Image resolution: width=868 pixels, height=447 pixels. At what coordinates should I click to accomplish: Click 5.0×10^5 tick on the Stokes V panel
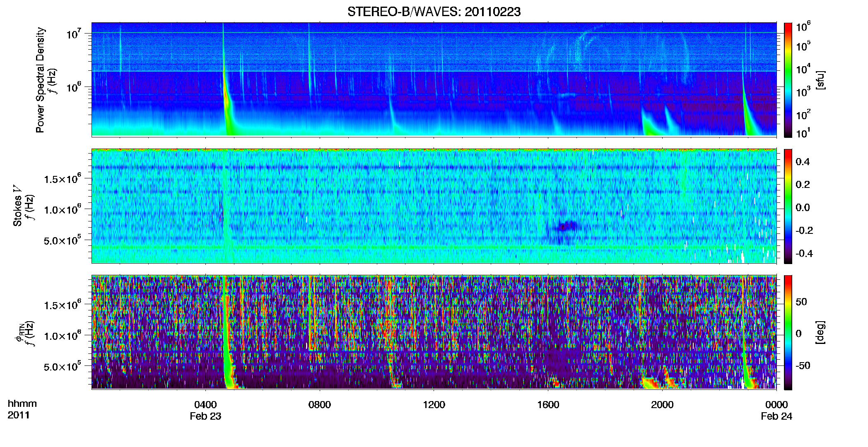point(63,240)
